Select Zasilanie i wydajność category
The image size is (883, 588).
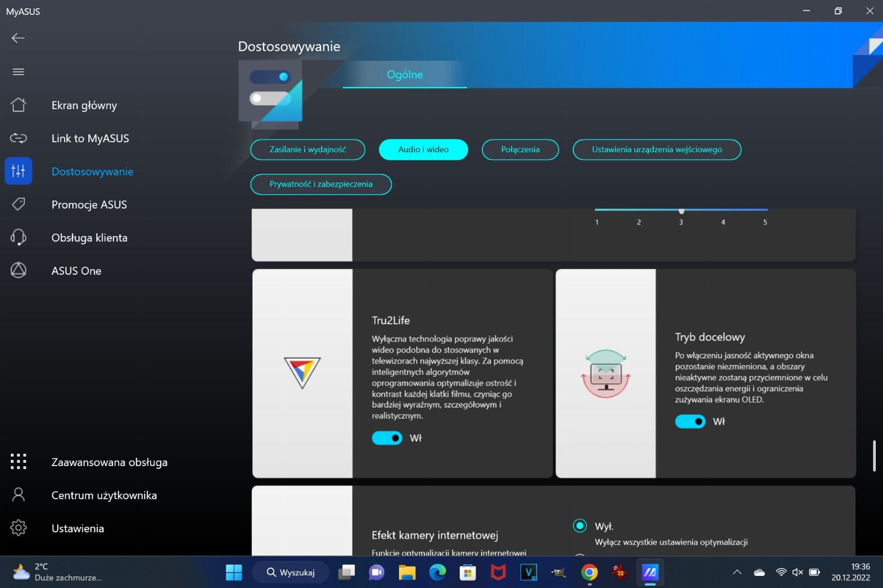307,149
